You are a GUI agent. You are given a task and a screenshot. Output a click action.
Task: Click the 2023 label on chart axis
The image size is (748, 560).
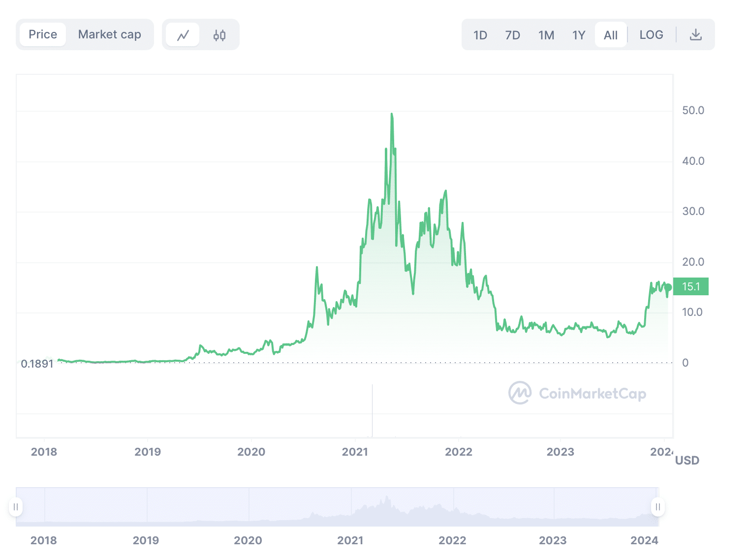coord(561,452)
